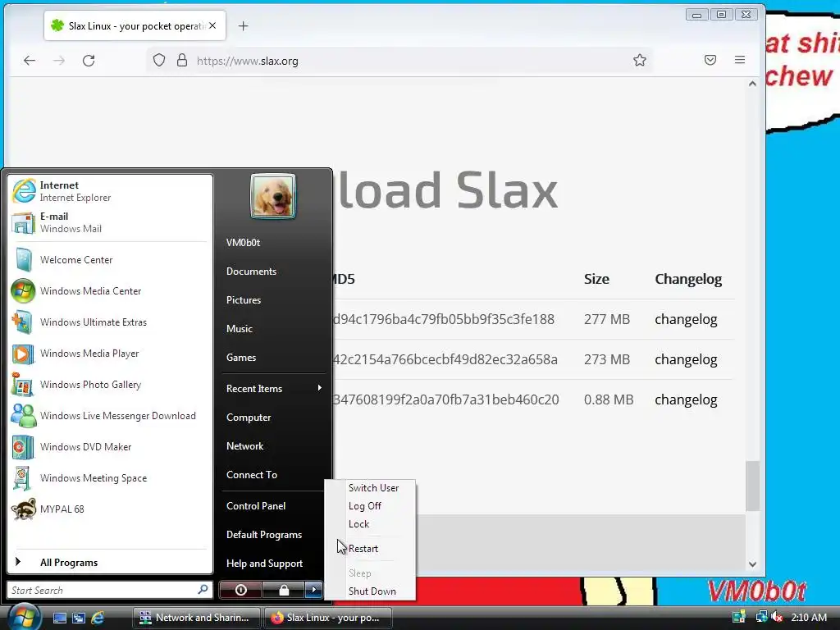Click Save to Pocket icon

[x=710, y=60]
